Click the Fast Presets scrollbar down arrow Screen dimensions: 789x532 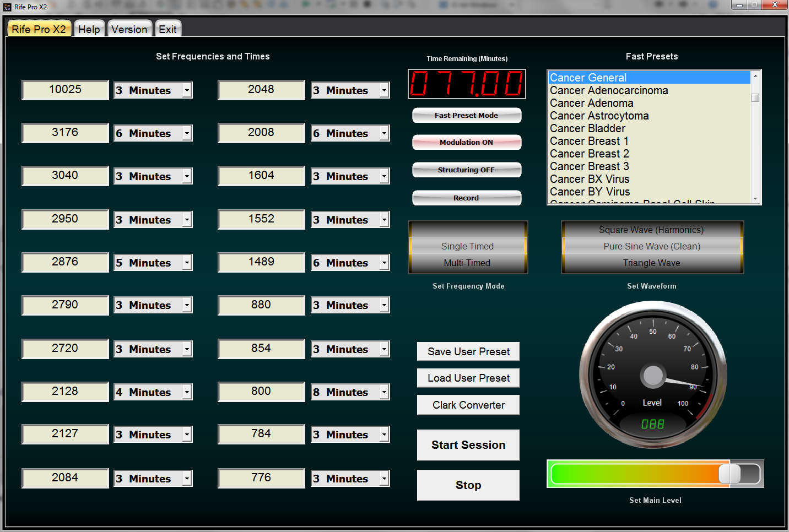coord(755,199)
